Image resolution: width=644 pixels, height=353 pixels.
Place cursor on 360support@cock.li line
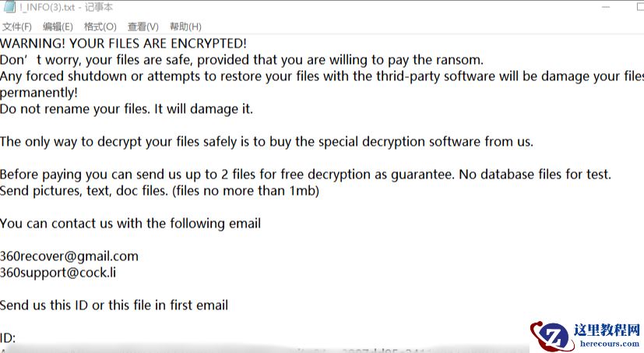(x=58, y=273)
